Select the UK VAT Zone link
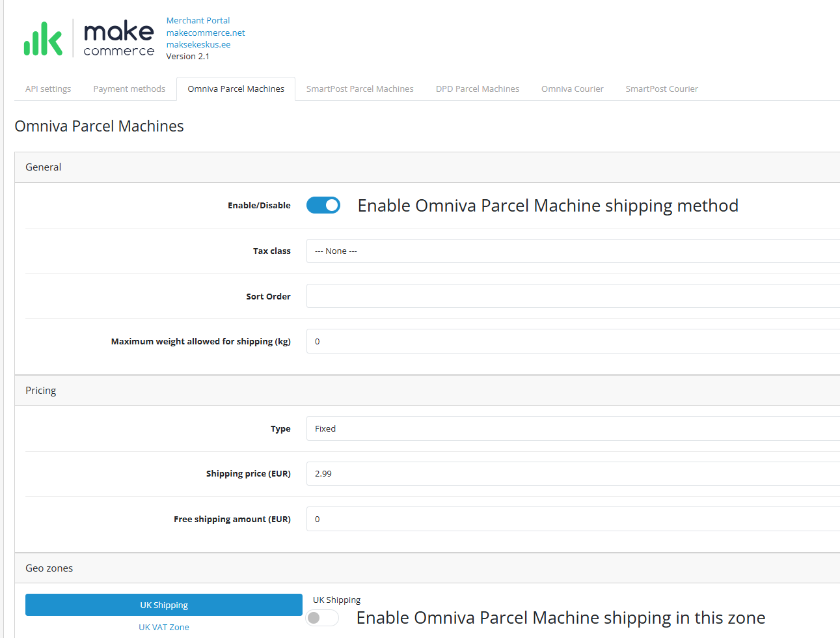The image size is (840, 638). 164,627
